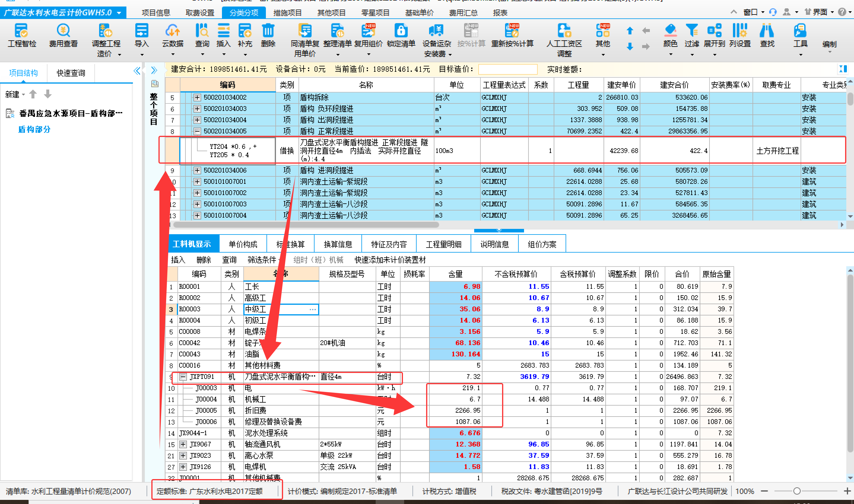Open the 报表 tab
854x504 pixels.
[x=500, y=13]
